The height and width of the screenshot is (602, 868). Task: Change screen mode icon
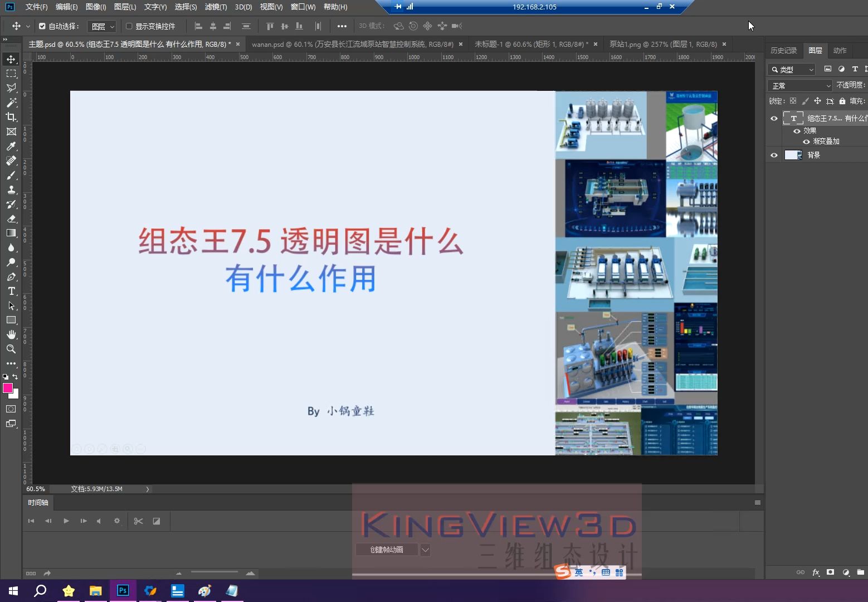pyautogui.click(x=11, y=424)
